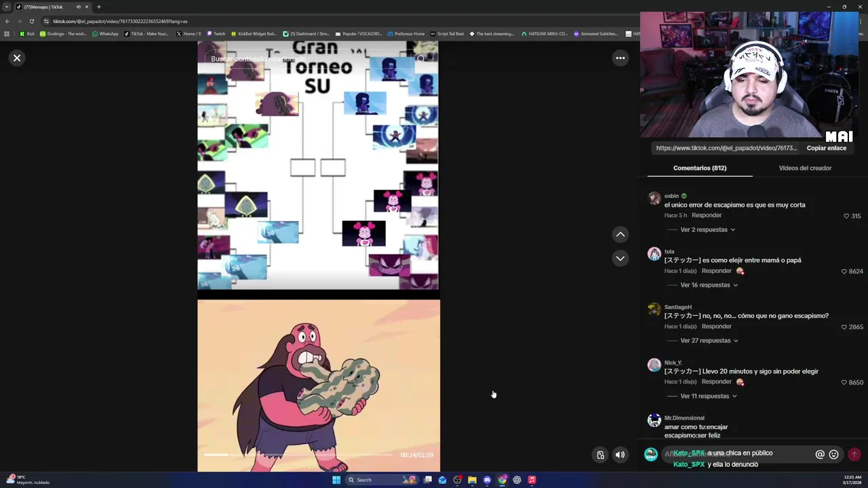Click the browser back arrow
The height and width of the screenshot is (488, 868).
(7, 21)
